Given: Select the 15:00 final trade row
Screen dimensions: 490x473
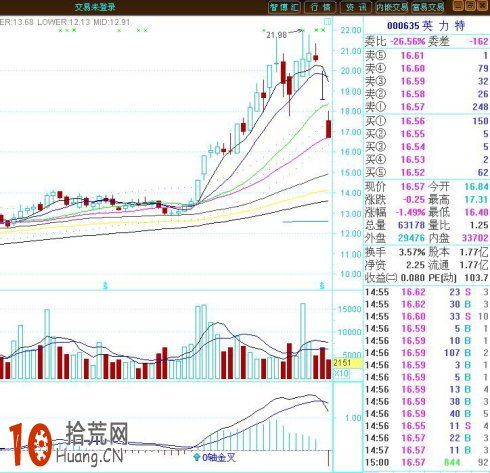Looking at the screenshot, I should pos(427,463).
